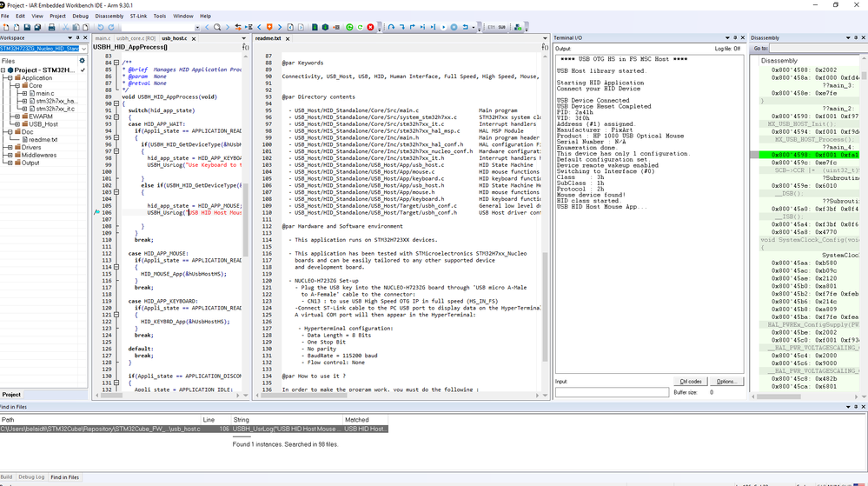Open the Workspace files settings gear
868x486 pixels.
point(82,61)
